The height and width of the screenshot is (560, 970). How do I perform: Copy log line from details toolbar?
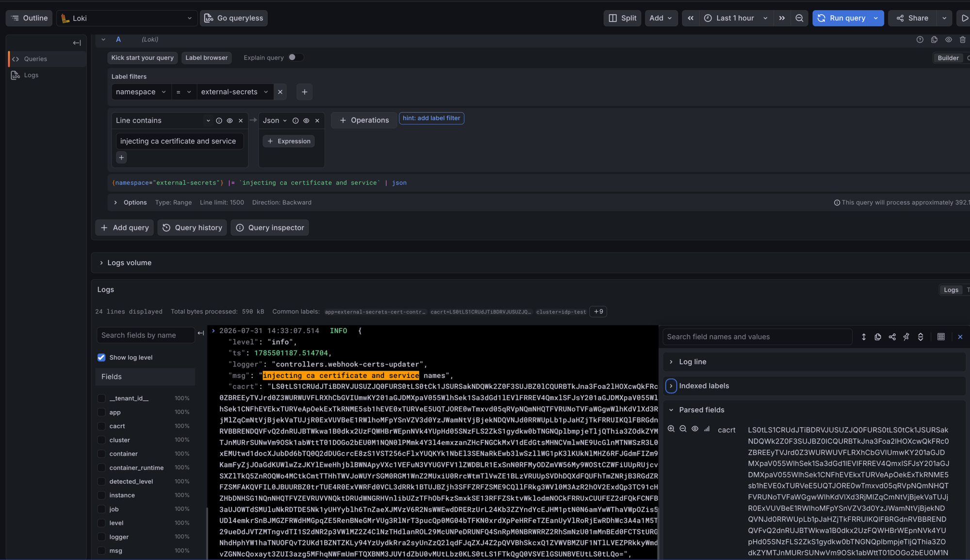(878, 337)
